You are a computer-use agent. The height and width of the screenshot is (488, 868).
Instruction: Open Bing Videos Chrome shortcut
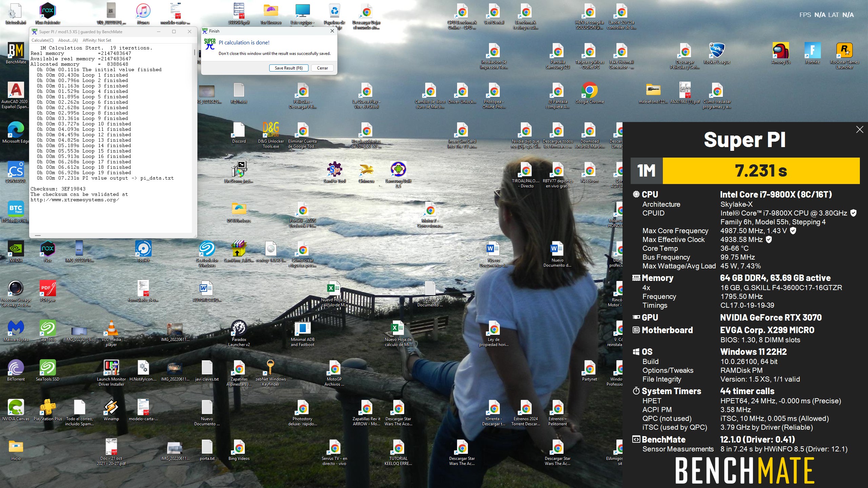tap(239, 450)
